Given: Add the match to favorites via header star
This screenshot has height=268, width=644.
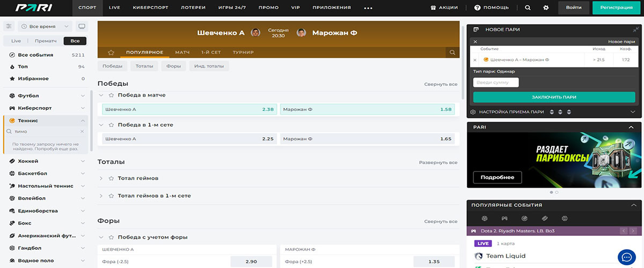Looking at the screenshot, I should [x=111, y=53].
